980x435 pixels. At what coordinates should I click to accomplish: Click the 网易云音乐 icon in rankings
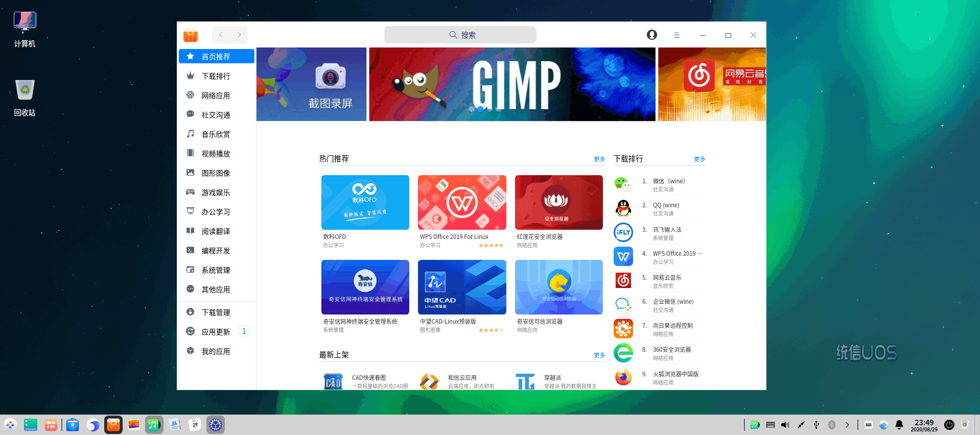point(623,280)
